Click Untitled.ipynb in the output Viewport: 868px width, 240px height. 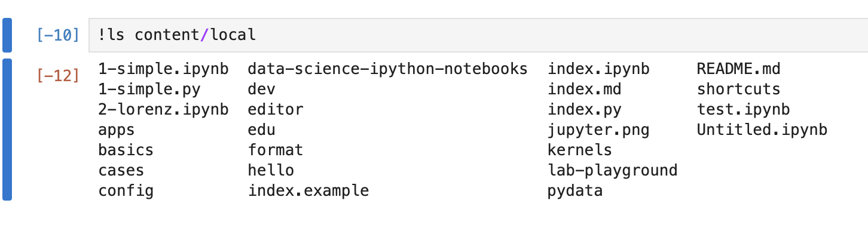762,130
